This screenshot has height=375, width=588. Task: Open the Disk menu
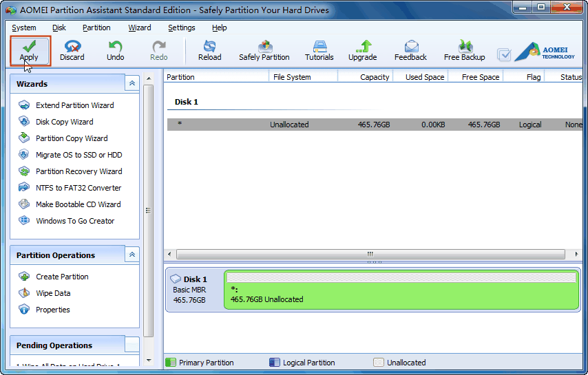[x=59, y=28]
